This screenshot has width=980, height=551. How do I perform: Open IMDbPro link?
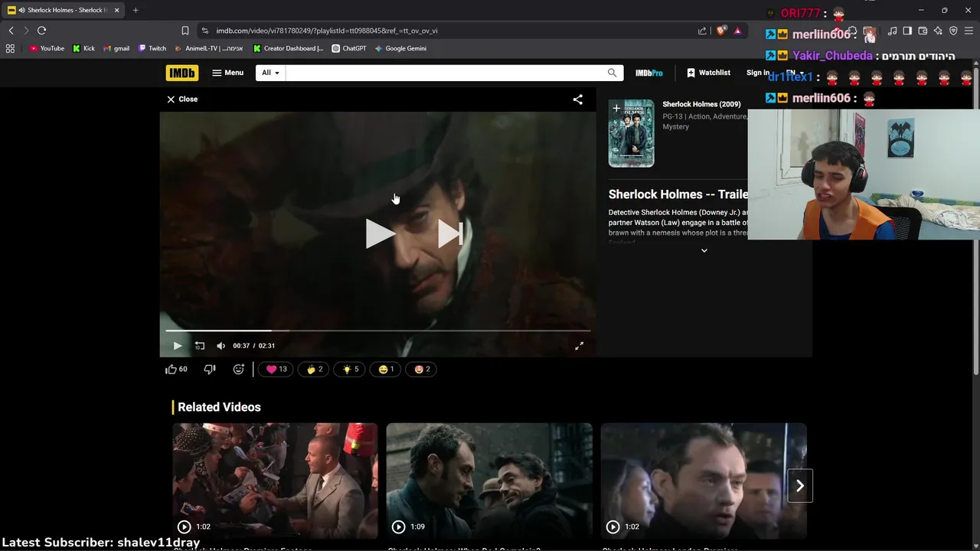point(648,73)
